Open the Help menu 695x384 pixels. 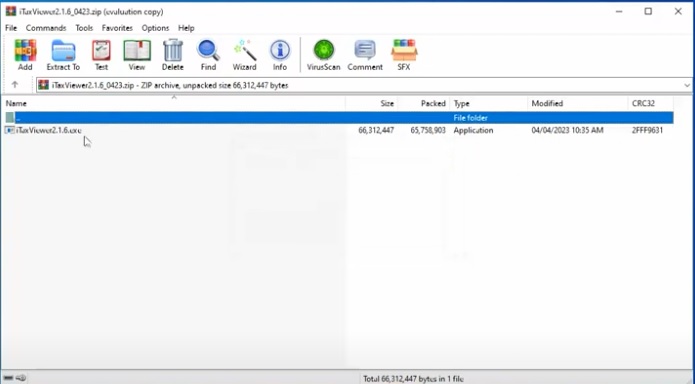[186, 28]
